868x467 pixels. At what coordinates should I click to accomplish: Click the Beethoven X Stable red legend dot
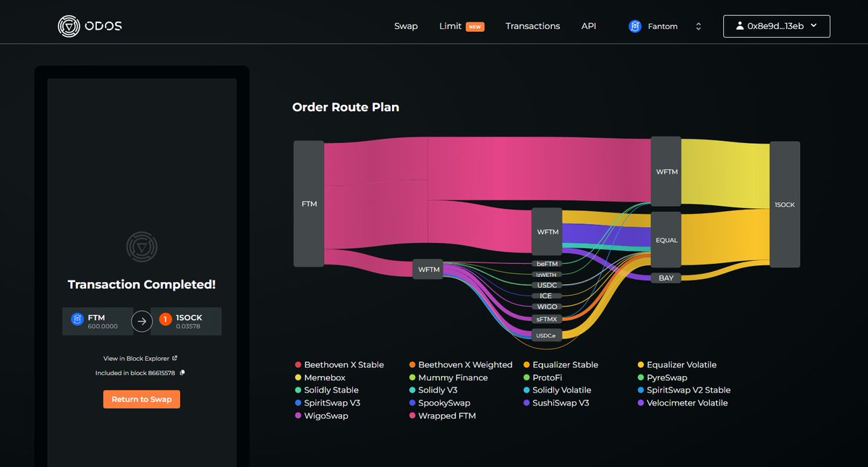[298, 365]
